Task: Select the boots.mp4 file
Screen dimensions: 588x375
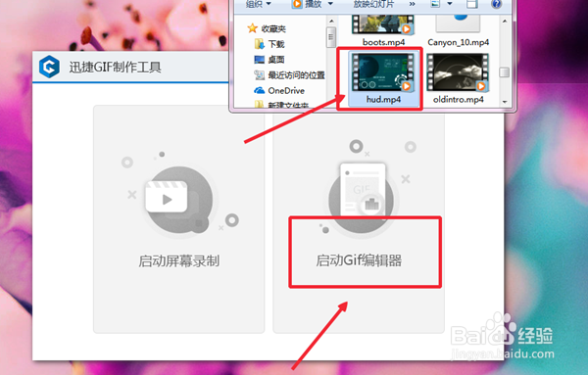Action: coord(383,30)
